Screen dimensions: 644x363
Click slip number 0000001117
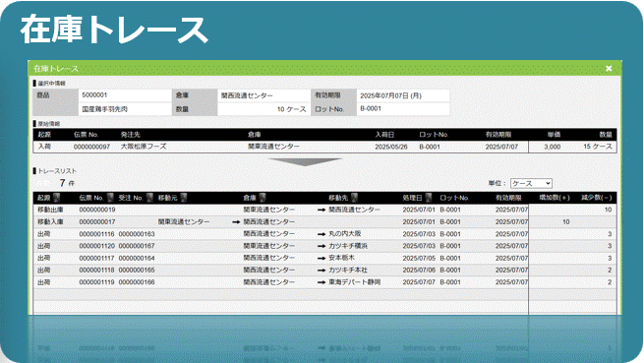coord(96,258)
